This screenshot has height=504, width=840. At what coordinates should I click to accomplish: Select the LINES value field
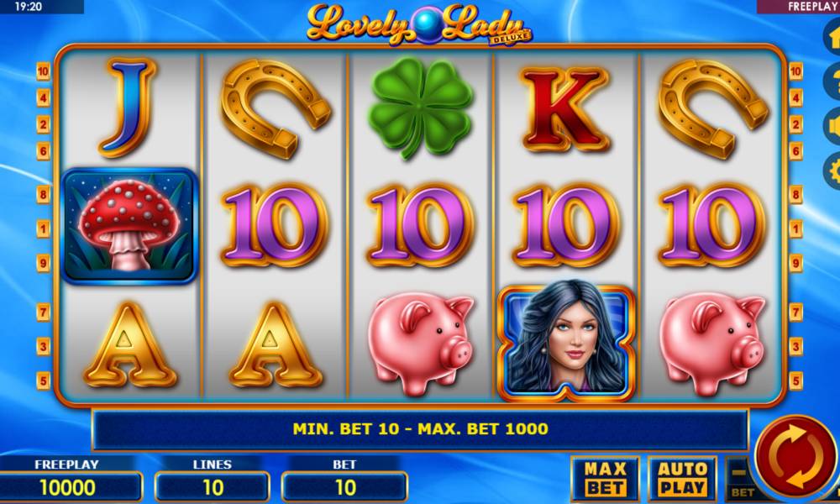[x=213, y=487]
